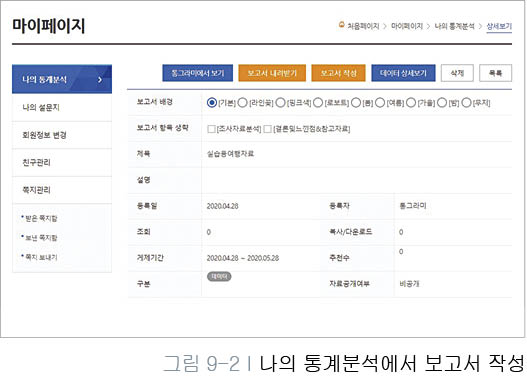Select the [가을] background radio button
The image size is (527, 389).
click(411, 103)
